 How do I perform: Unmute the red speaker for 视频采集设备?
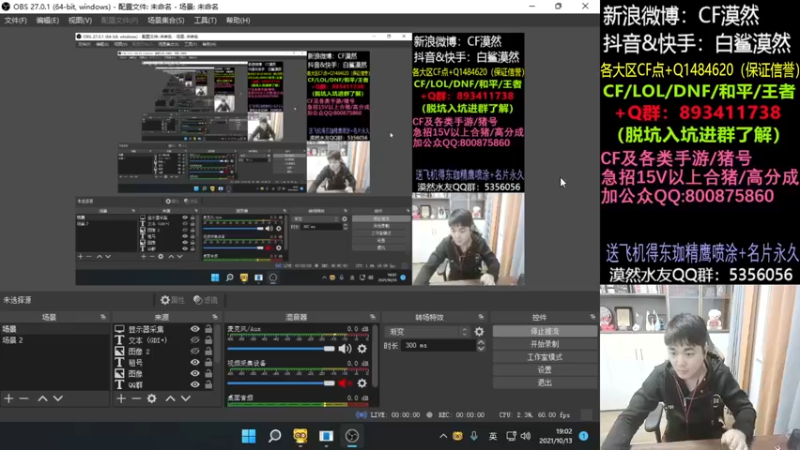coord(345,383)
